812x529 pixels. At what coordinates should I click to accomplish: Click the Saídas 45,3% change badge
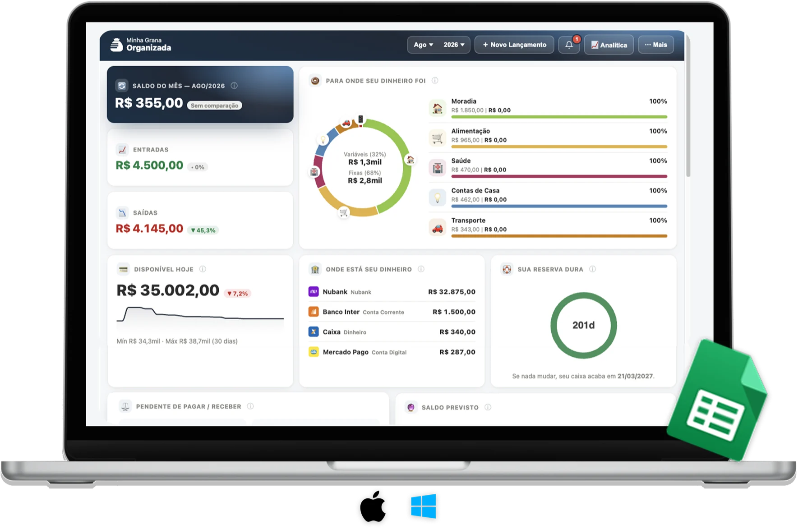click(203, 230)
